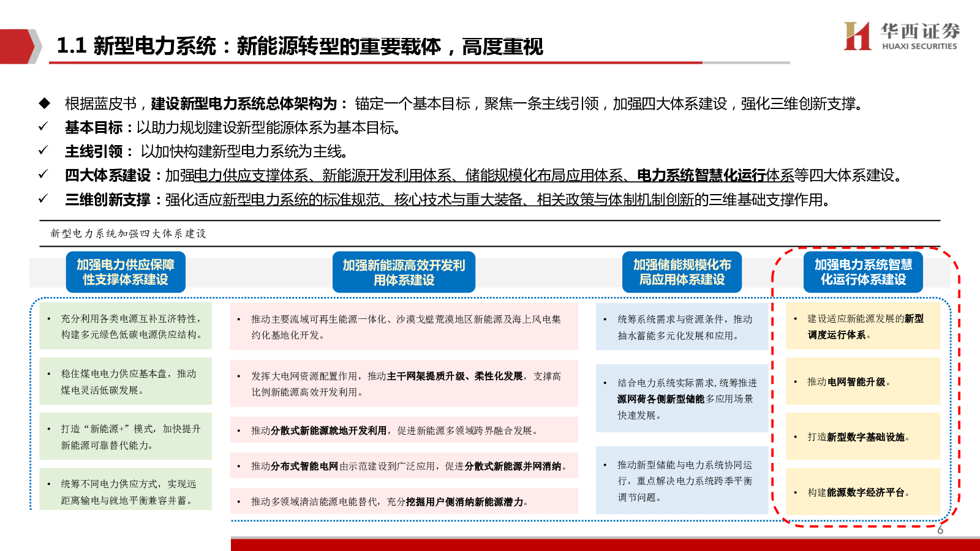This screenshot has height=551, width=980.
Task: Click yellow card '推动电网智能升级'
Action: 863,381
